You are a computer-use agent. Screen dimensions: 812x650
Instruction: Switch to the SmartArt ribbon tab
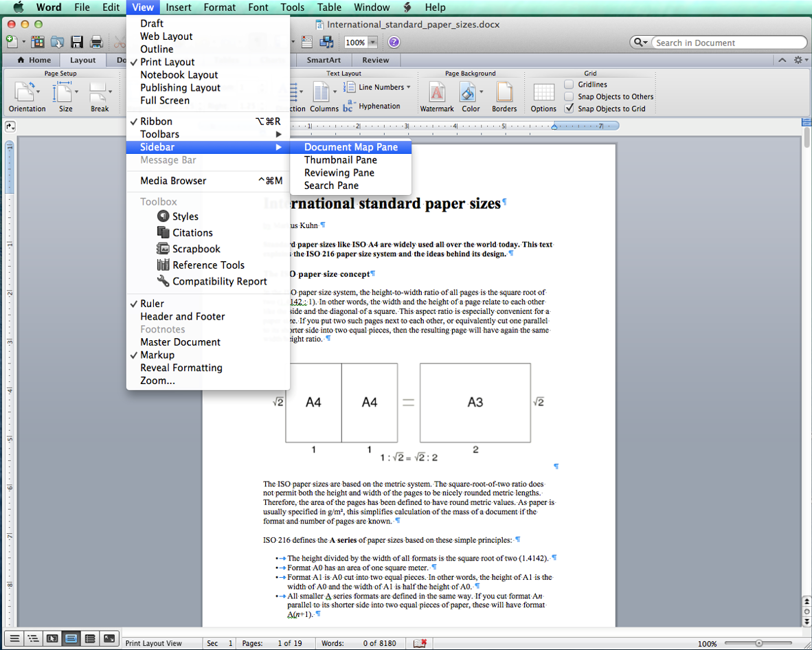324,60
